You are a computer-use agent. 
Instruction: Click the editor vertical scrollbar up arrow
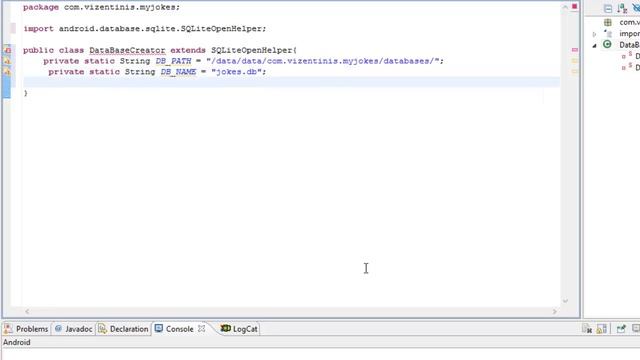565,7
